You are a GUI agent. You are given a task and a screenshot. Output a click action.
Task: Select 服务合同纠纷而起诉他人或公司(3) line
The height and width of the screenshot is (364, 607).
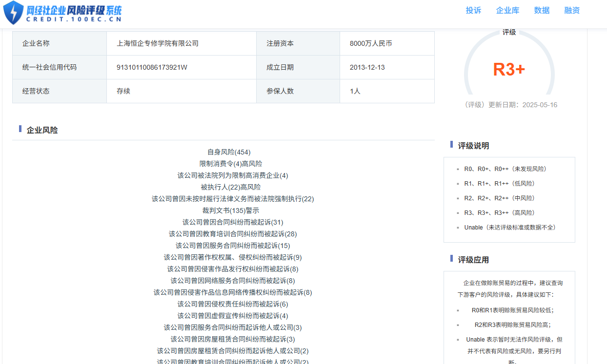(x=233, y=327)
